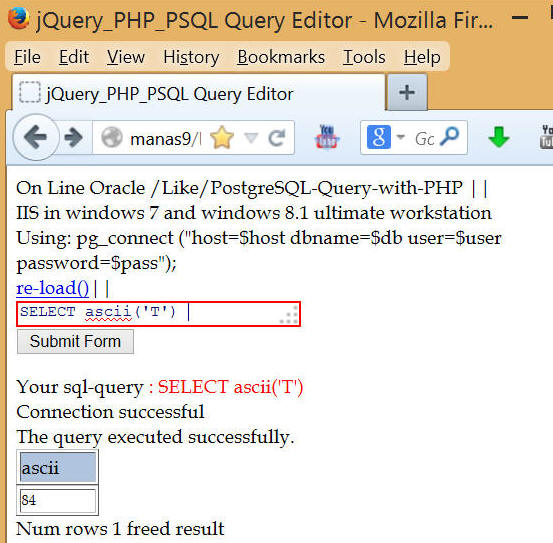Open the Tools menu

[364, 57]
